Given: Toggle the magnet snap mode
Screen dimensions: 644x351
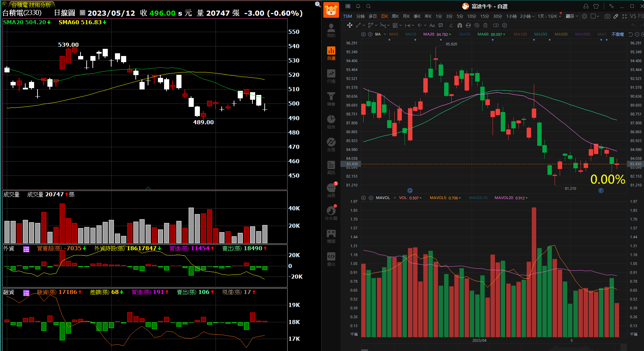Looking at the screenshot, I should click(460, 25).
